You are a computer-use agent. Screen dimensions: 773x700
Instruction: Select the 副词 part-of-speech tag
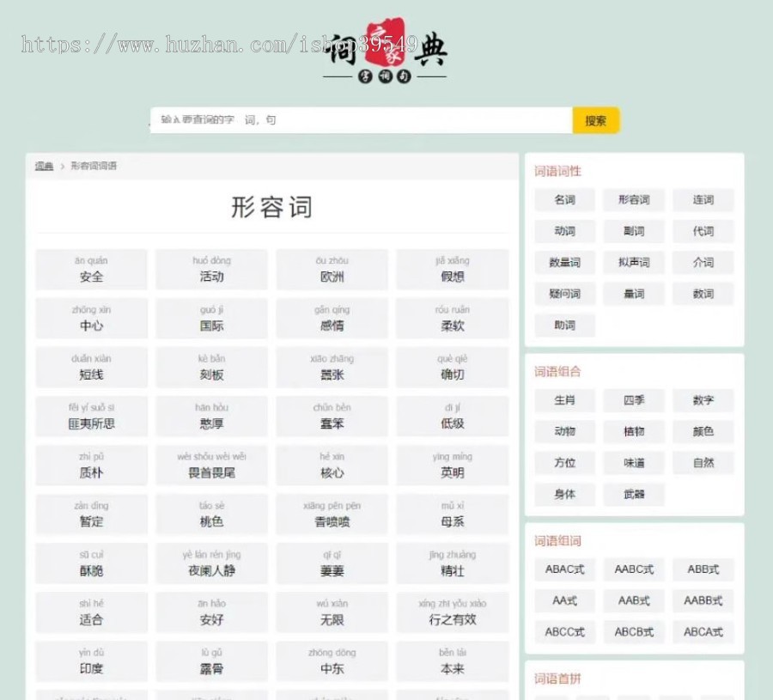(634, 231)
